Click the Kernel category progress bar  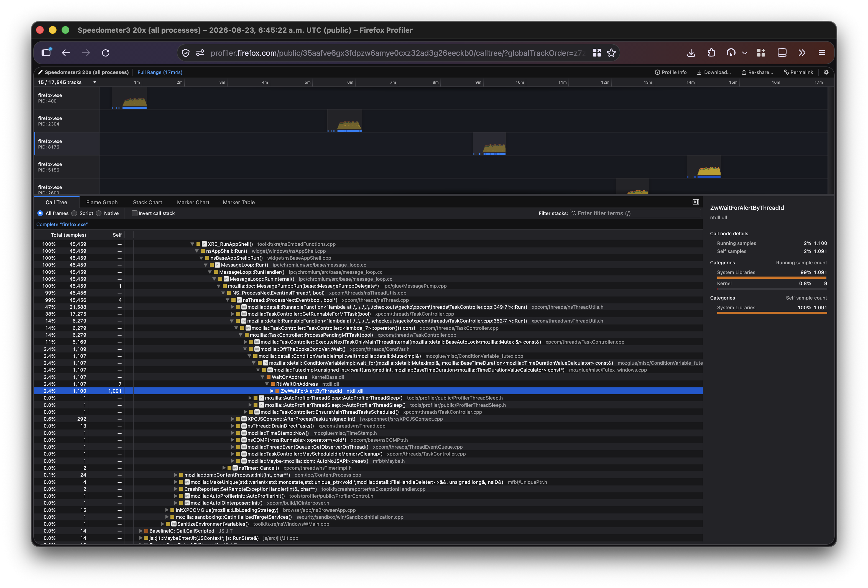click(772, 289)
